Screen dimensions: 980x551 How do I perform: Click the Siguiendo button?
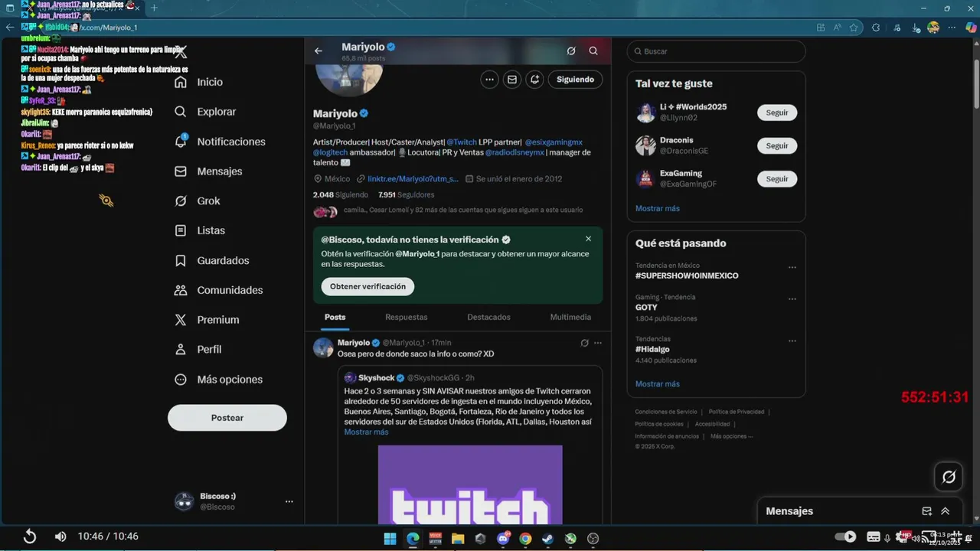pyautogui.click(x=575, y=79)
